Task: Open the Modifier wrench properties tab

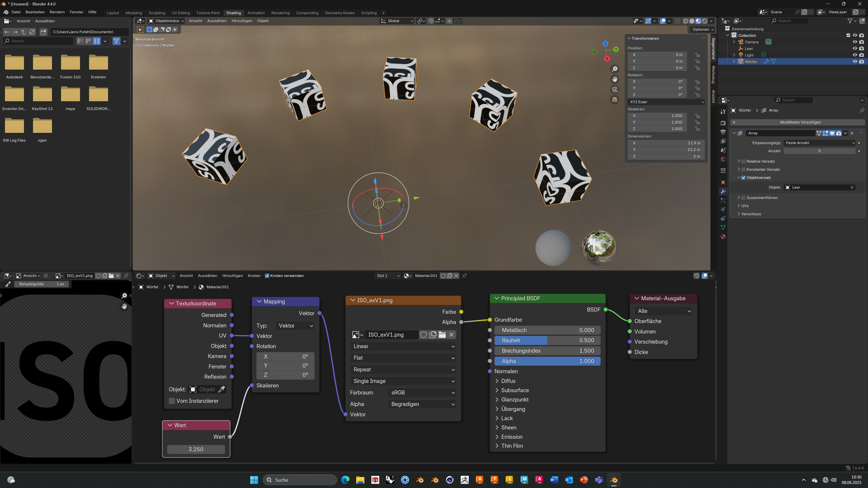Action: point(723,191)
